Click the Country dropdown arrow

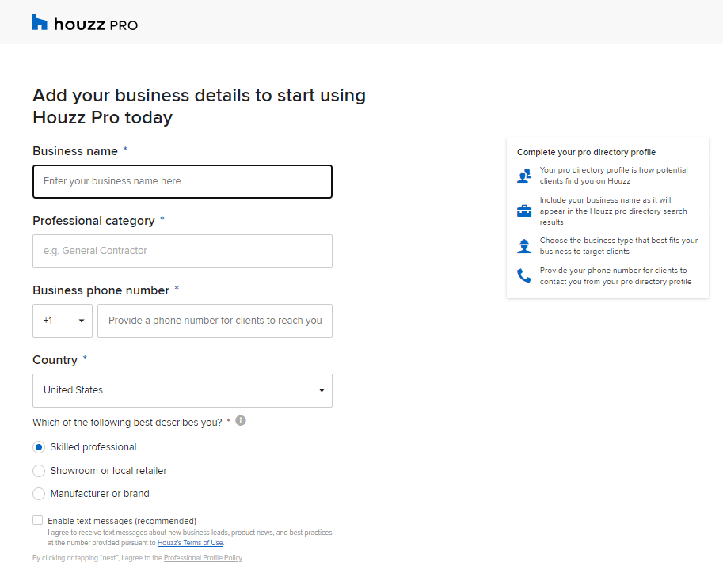(322, 390)
